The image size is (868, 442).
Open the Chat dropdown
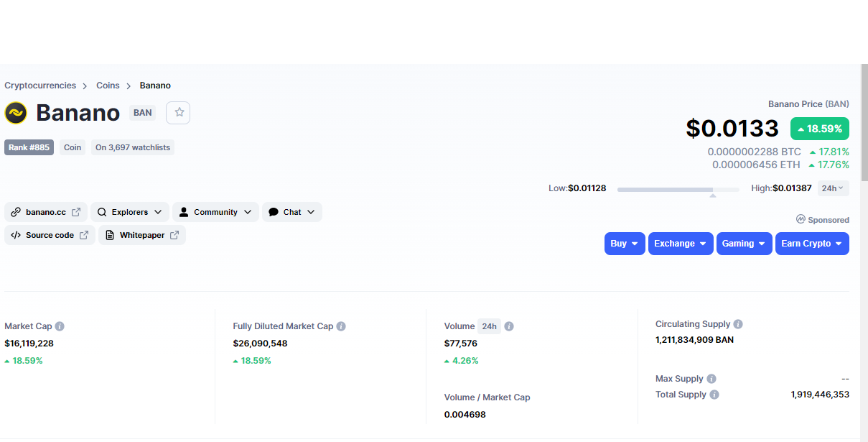point(292,212)
